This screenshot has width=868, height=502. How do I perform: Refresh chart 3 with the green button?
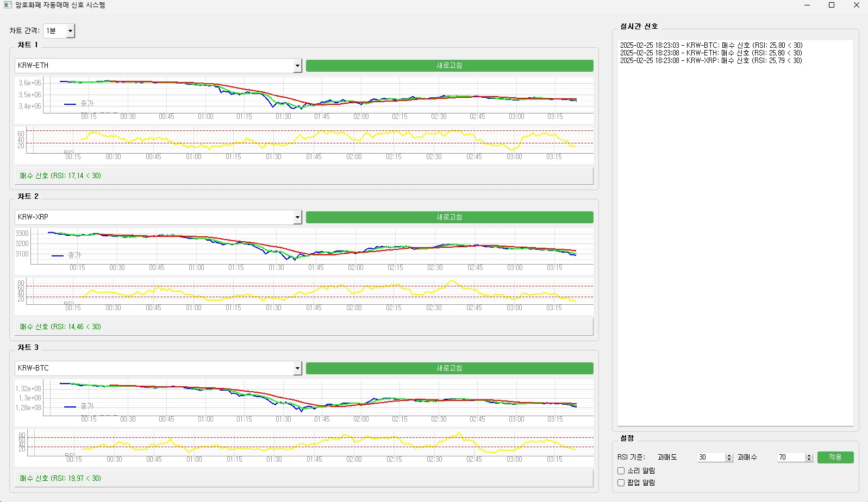[x=449, y=368]
